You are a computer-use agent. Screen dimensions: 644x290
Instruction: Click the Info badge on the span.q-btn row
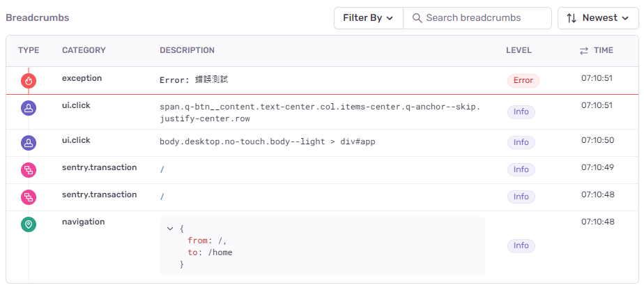[521, 112]
